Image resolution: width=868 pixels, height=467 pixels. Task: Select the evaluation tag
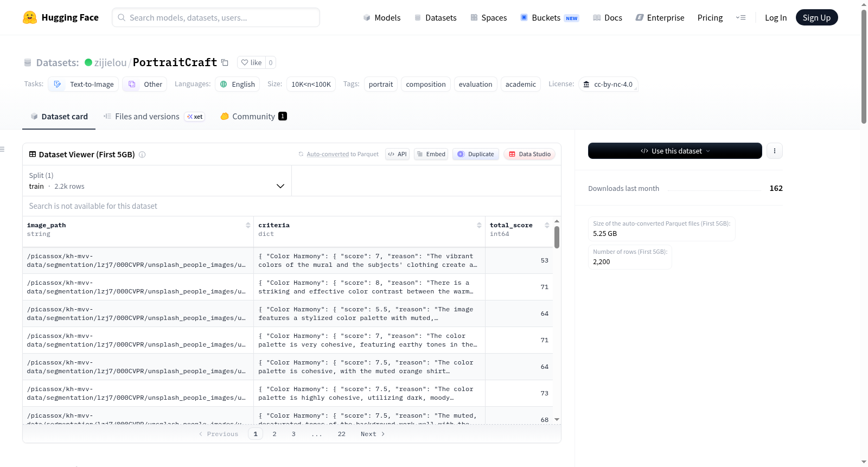pyautogui.click(x=476, y=84)
